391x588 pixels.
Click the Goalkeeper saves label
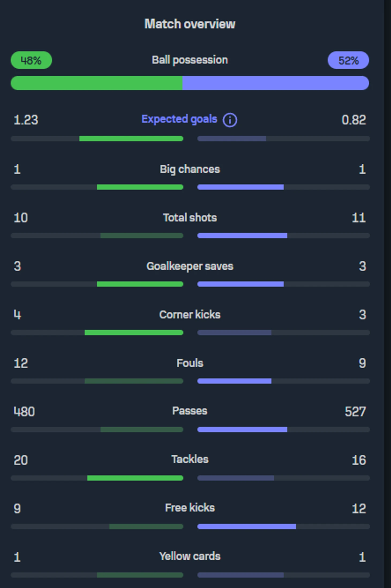click(x=190, y=266)
